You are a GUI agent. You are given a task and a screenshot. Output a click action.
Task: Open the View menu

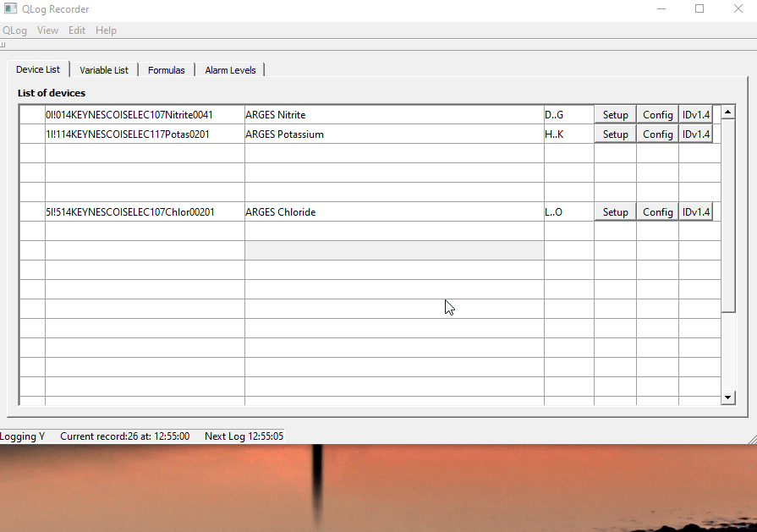[47, 30]
